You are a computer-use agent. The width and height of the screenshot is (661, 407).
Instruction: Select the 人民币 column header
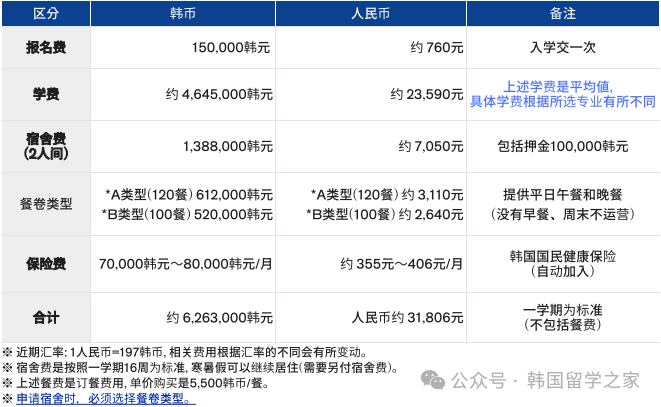(371, 13)
